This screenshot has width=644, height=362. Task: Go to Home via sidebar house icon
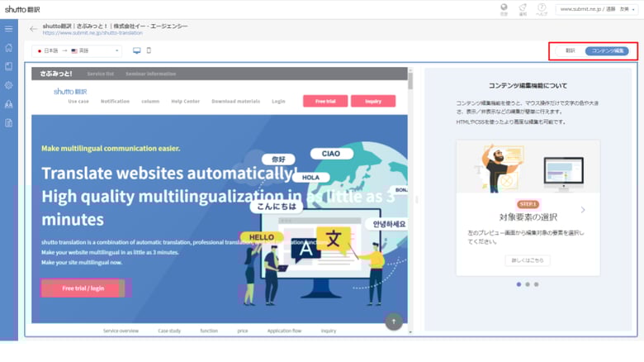[8, 48]
